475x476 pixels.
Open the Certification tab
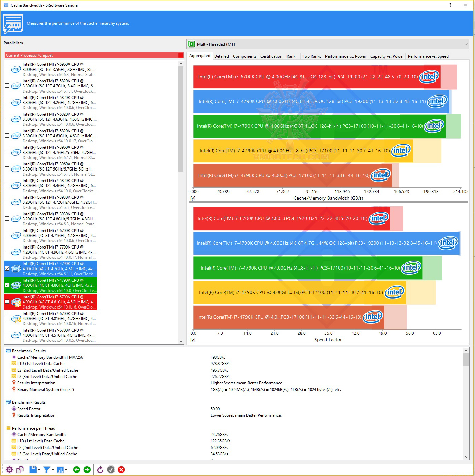click(271, 56)
